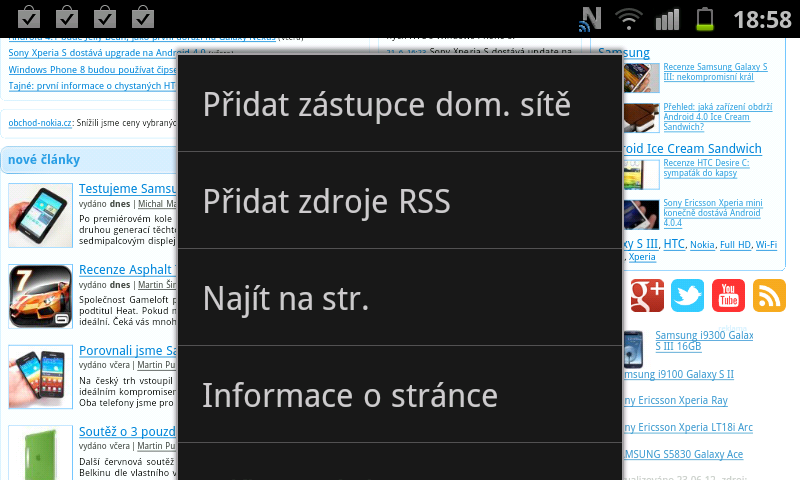The image size is (800, 480).
Task: Open the 'Windows Phone 8 budou používat' link
Action: (92, 70)
